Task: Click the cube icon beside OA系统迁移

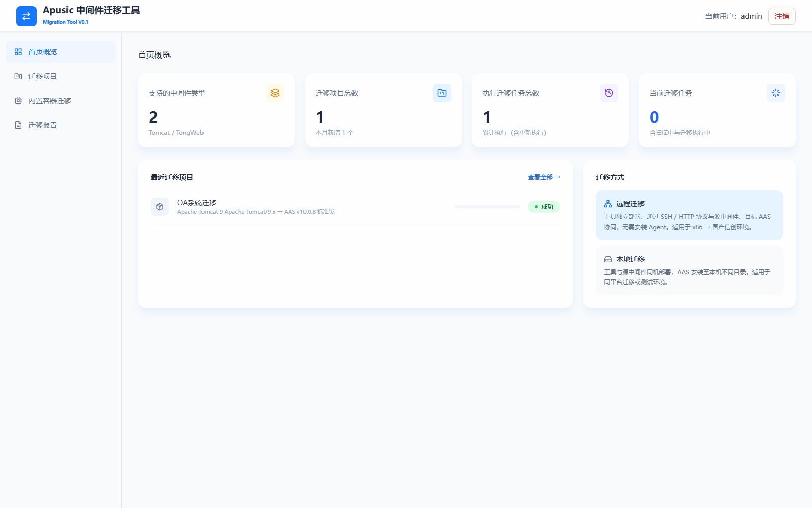Action: tap(160, 207)
